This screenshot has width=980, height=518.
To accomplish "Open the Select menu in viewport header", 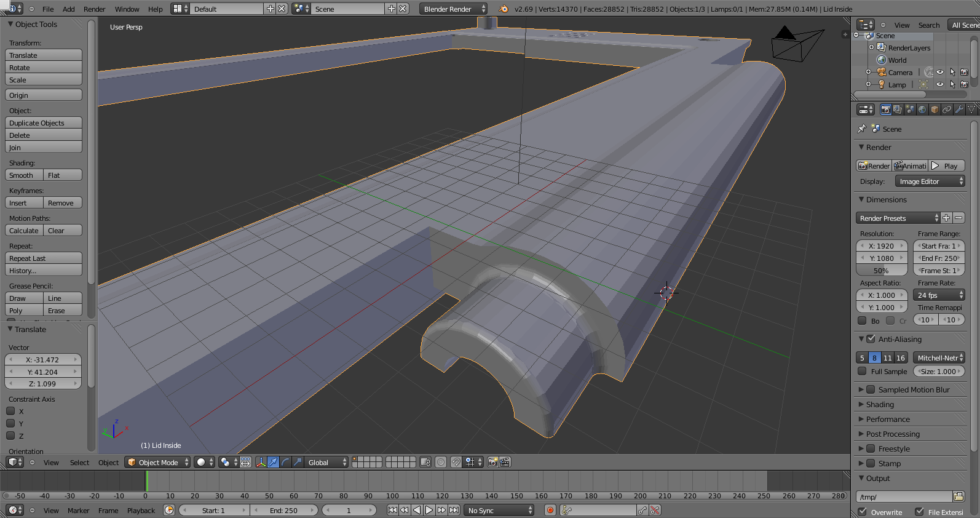I will click(x=79, y=463).
